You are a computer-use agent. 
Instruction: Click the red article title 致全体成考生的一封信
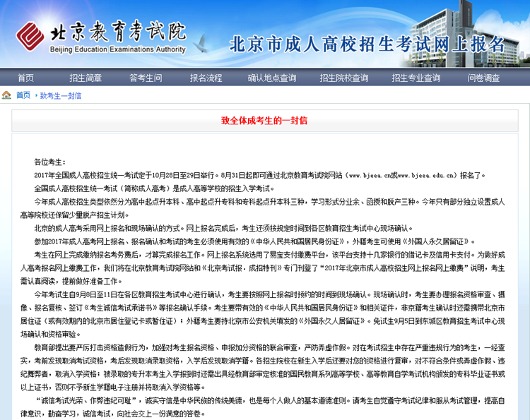pos(264,121)
